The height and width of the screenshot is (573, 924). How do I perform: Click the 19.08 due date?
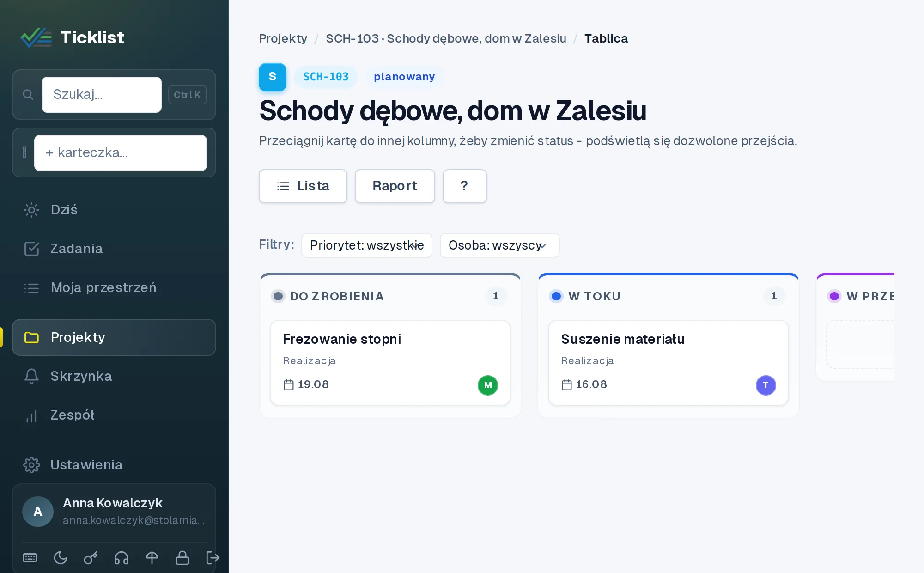coord(313,384)
